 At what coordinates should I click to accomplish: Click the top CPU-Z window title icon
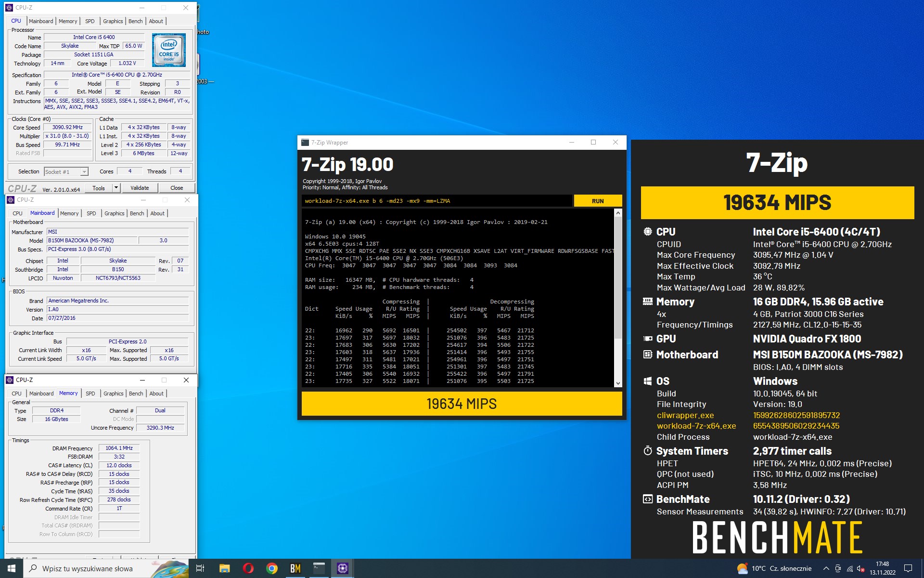9,8
